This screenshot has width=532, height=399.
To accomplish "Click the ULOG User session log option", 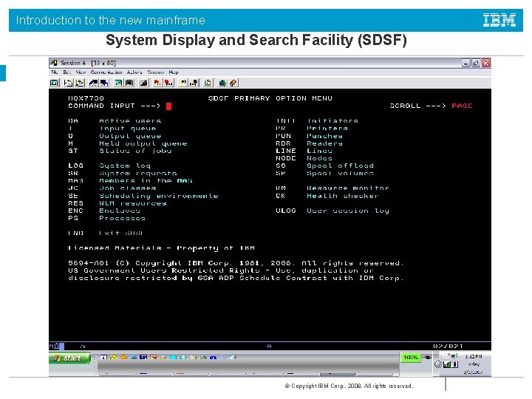I will pyautogui.click(x=332, y=211).
